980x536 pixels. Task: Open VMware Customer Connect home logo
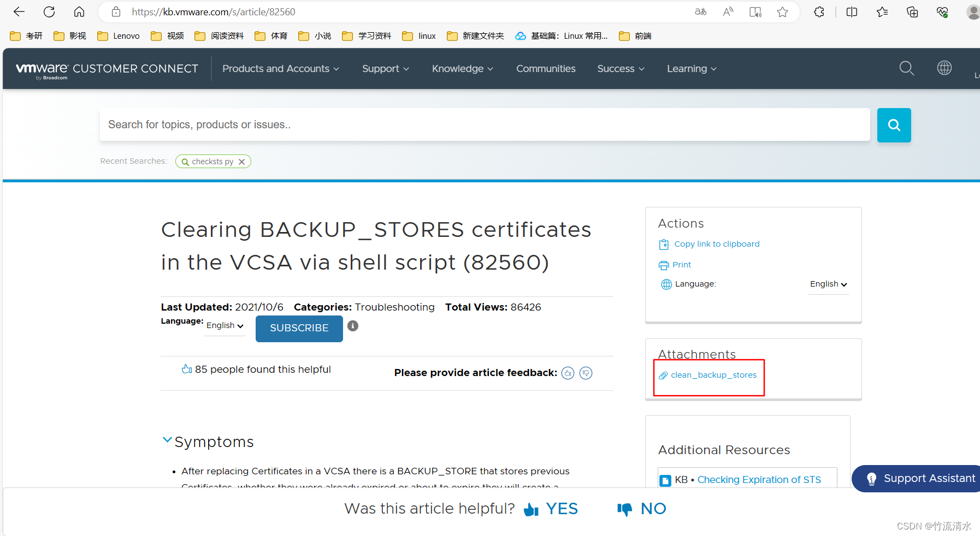coord(107,70)
